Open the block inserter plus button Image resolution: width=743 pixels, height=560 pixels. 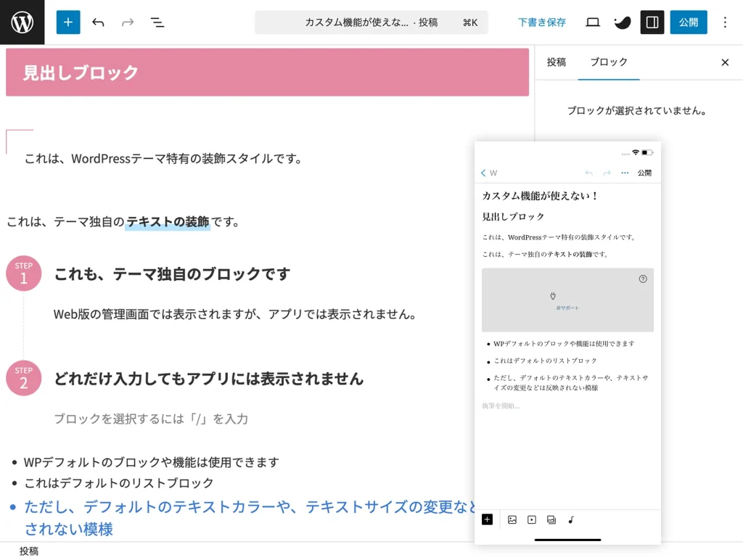[68, 22]
